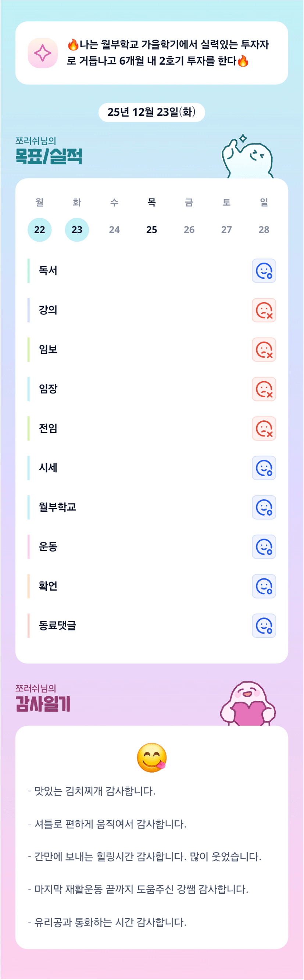Click the pink heart-holding mascot character
Screen dimensions: 304x980
point(248,704)
